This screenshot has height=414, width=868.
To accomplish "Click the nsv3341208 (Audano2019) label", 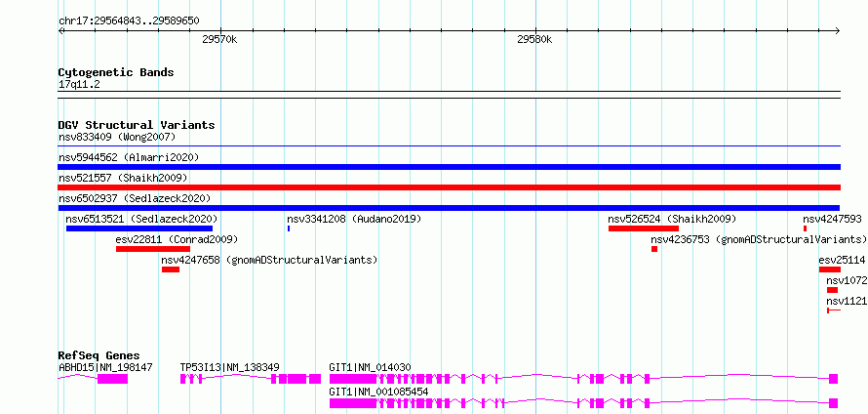I will 354,219.
